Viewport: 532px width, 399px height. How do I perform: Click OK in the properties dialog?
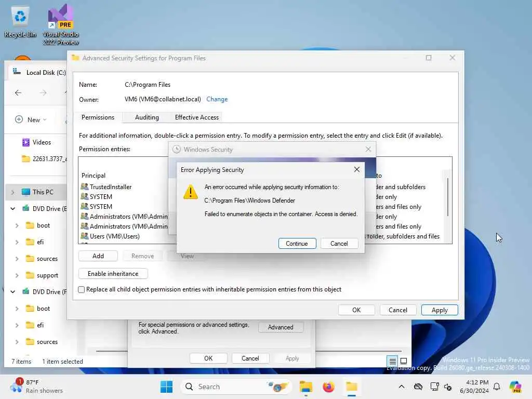tap(208, 358)
